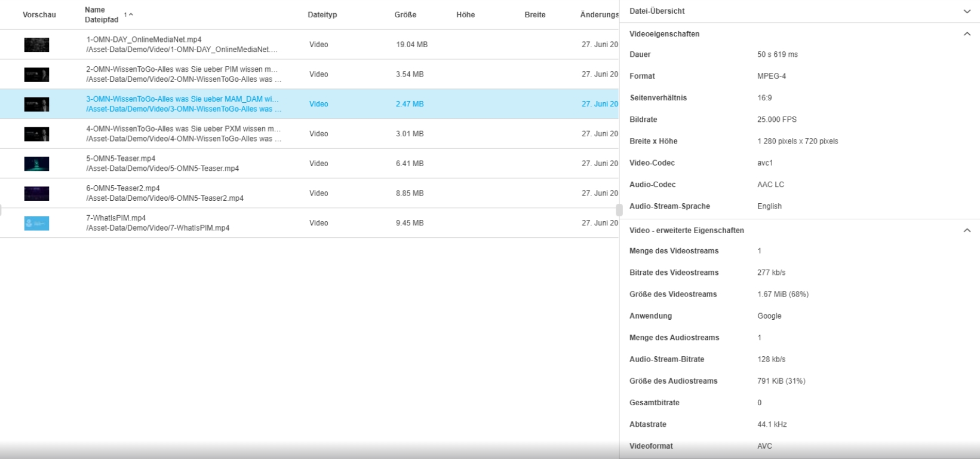Click thumbnail of 1-OMN-DAY_OnlineMediaNet.mp4
This screenshot has height=459, width=980.
(x=36, y=45)
